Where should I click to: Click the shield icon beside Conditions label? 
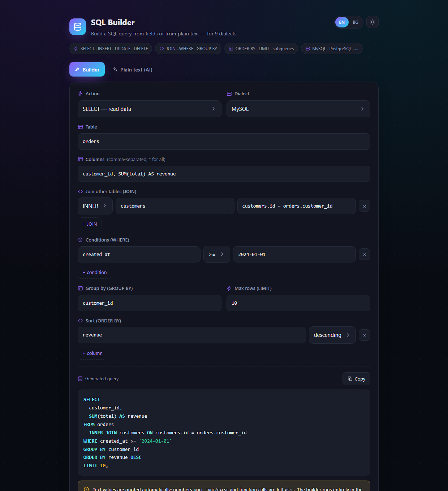pos(80,240)
